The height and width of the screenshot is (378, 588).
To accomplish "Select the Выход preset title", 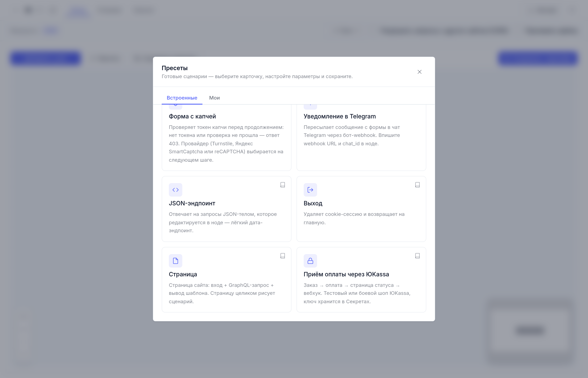I will tap(313, 203).
